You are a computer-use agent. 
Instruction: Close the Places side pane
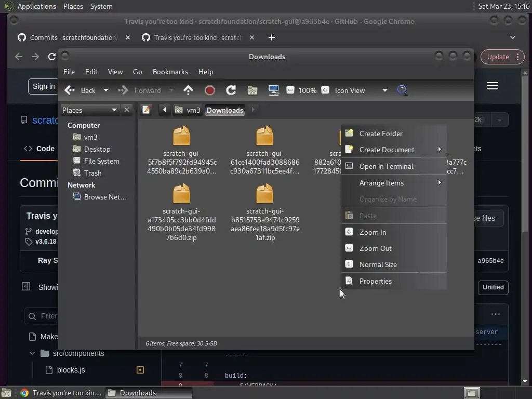pyautogui.click(x=127, y=110)
